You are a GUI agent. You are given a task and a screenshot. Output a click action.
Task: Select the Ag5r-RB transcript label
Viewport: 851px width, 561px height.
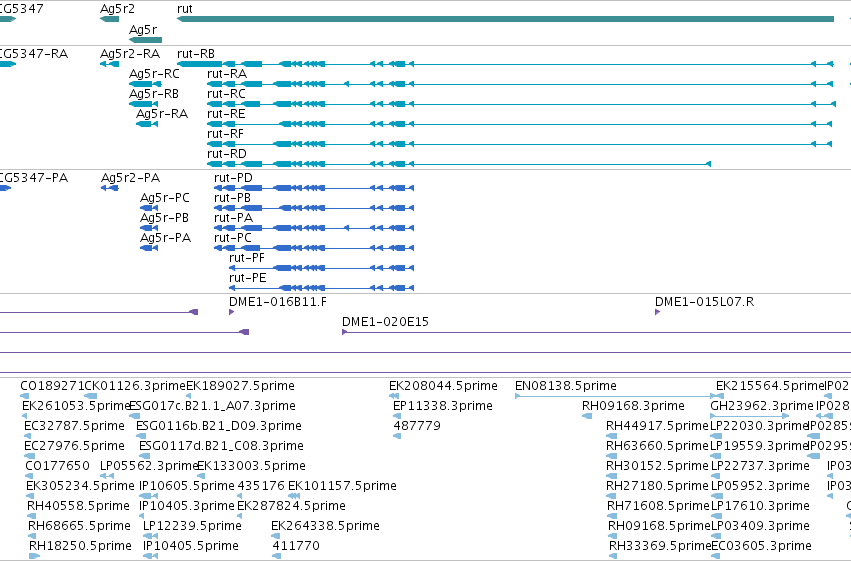pos(154,94)
